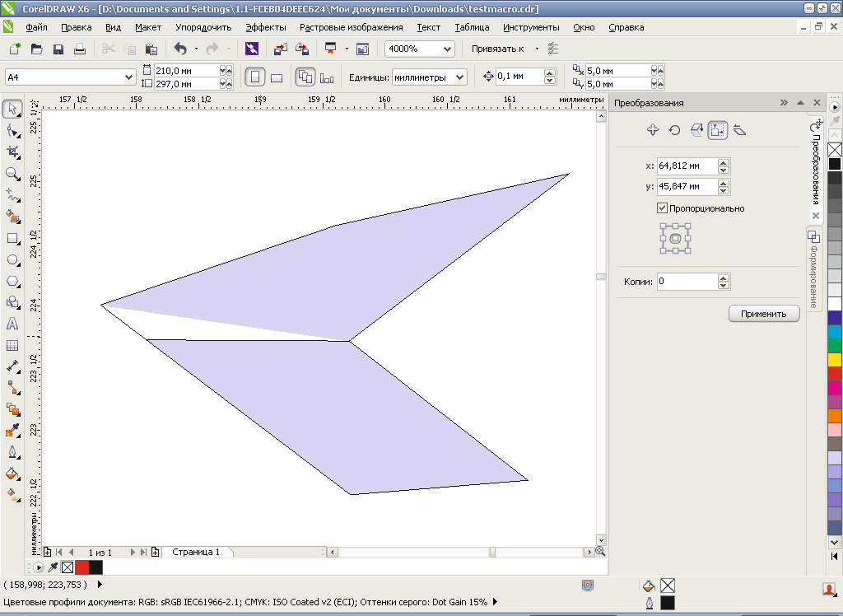The height and width of the screenshot is (616, 843).
Task: Select the Dimension tool
Action: 12,366
